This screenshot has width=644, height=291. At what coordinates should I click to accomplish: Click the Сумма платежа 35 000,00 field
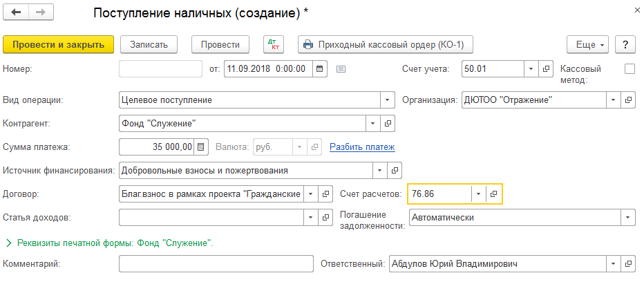pyautogui.click(x=156, y=147)
